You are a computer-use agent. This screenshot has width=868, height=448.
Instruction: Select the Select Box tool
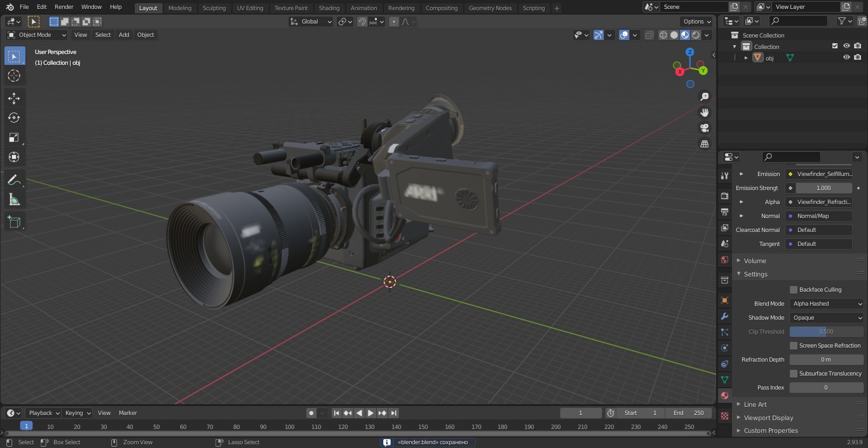click(x=14, y=56)
